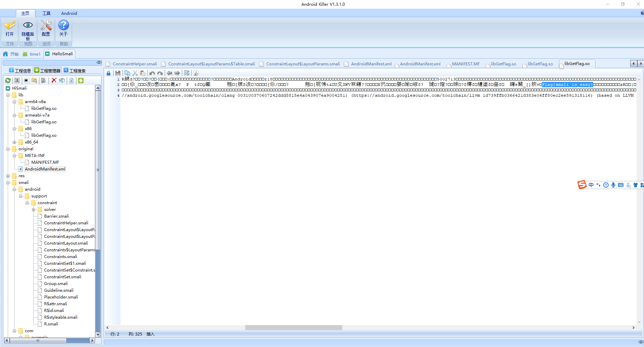Screen dimensions: 644x347
Task: Click the Java coffee cup icon
Action: coord(196,73)
